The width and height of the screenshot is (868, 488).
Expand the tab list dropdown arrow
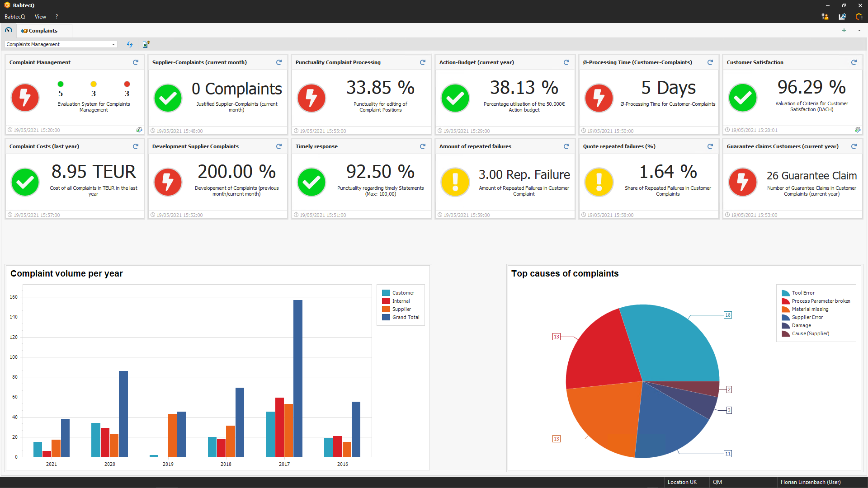[x=859, y=31]
